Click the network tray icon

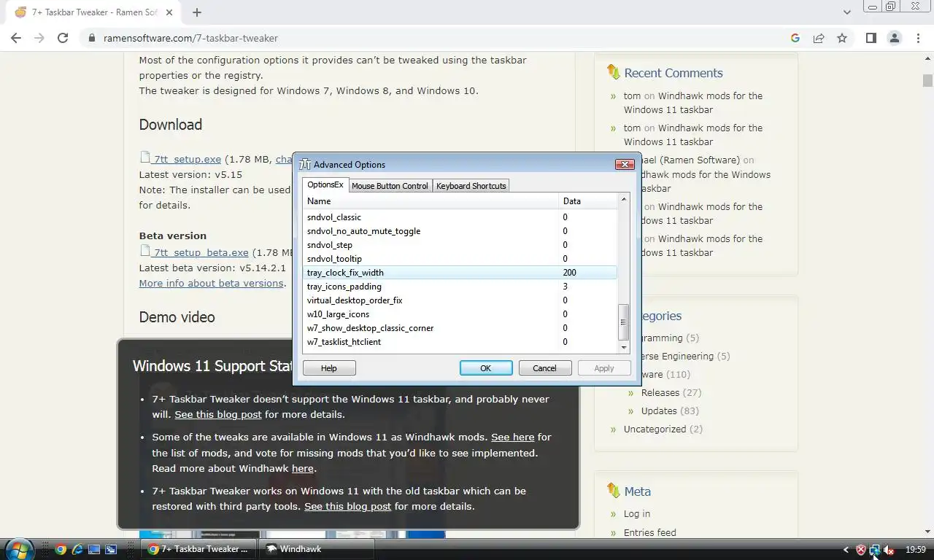[875, 550]
